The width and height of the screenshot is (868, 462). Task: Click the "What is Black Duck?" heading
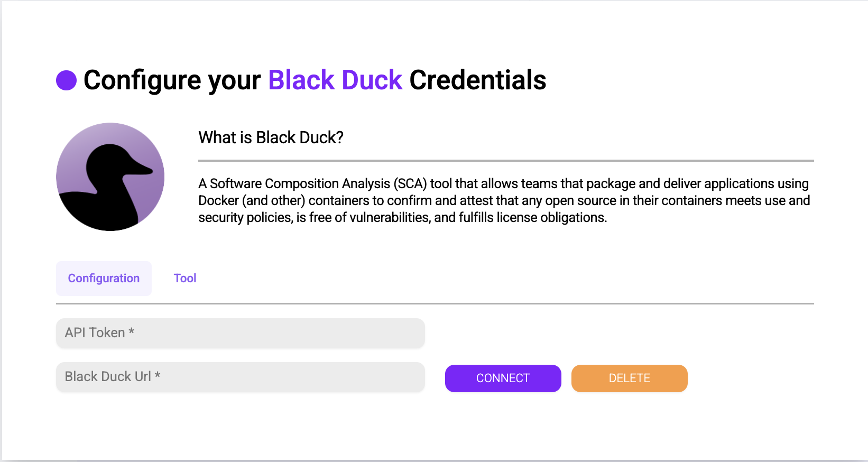pos(271,137)
